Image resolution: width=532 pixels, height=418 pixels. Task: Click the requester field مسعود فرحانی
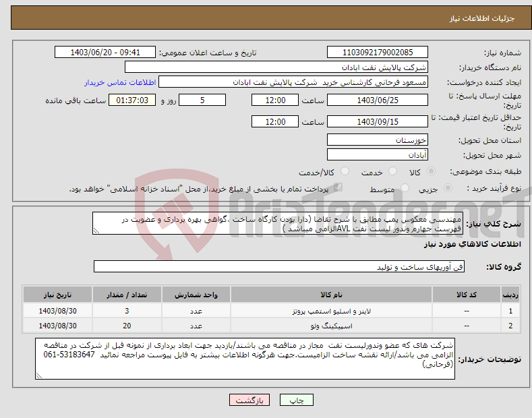(x=293, y=82)
